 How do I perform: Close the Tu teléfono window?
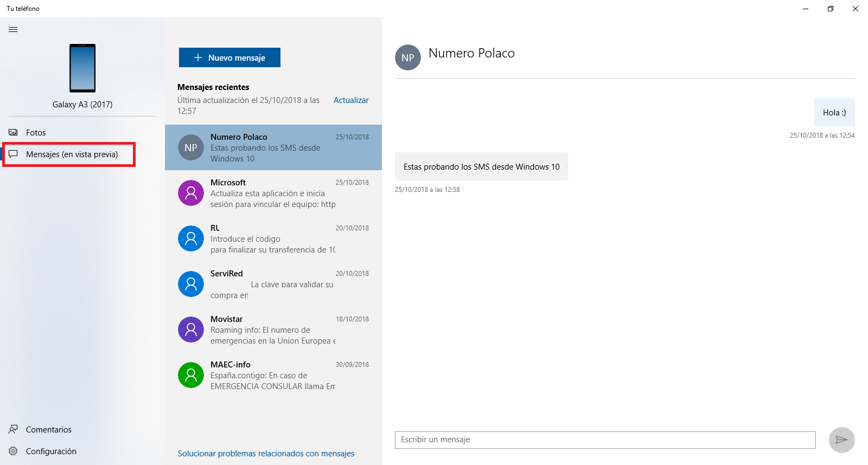pyautogui.click(x=856, y=9)
